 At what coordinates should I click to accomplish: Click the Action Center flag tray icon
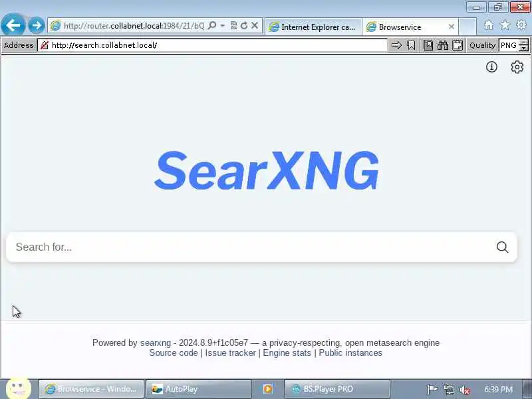(432, 389)
